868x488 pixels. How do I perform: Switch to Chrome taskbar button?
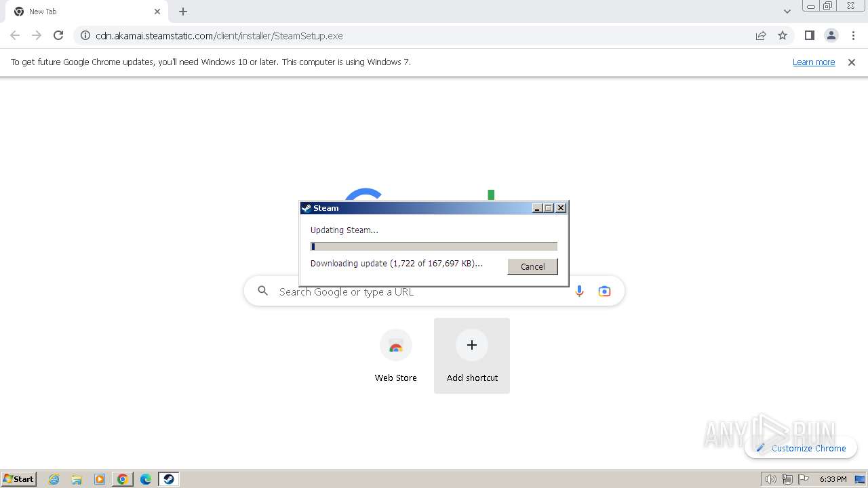(123, 479)
